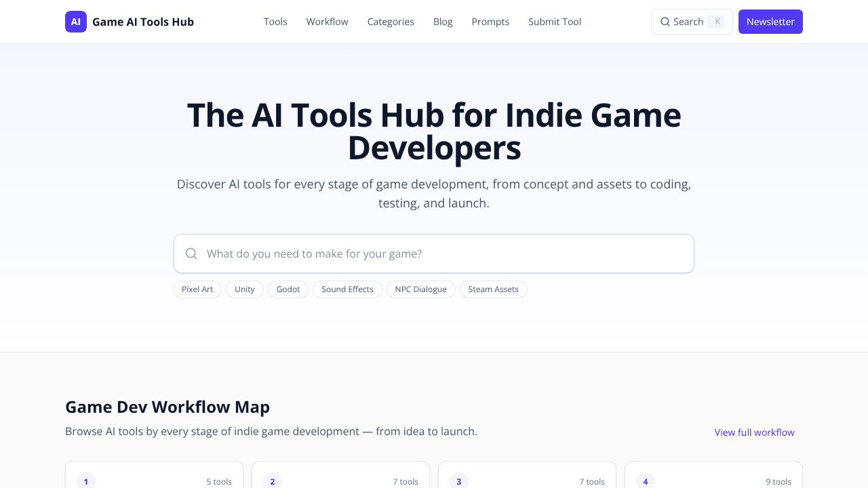Go to the Workflow page

(327, 22)
